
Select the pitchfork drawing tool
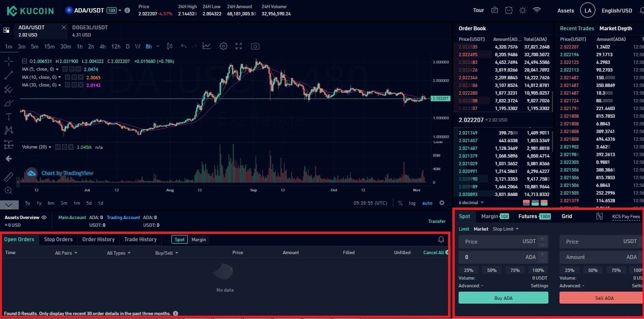pyautogui.click(x=9, y=89)
